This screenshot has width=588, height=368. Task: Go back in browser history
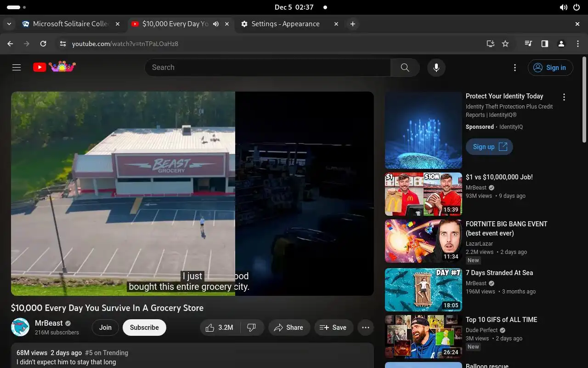10,44
